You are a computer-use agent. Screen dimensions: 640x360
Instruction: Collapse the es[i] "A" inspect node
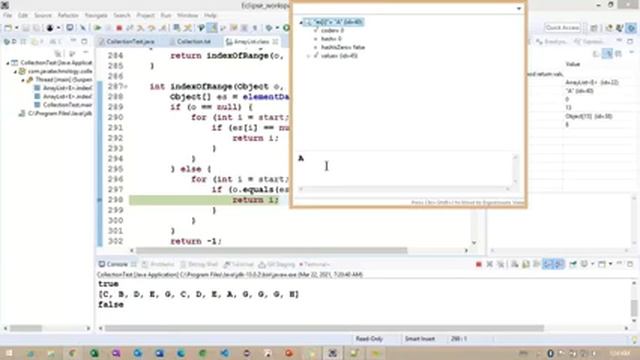(301, 22)
